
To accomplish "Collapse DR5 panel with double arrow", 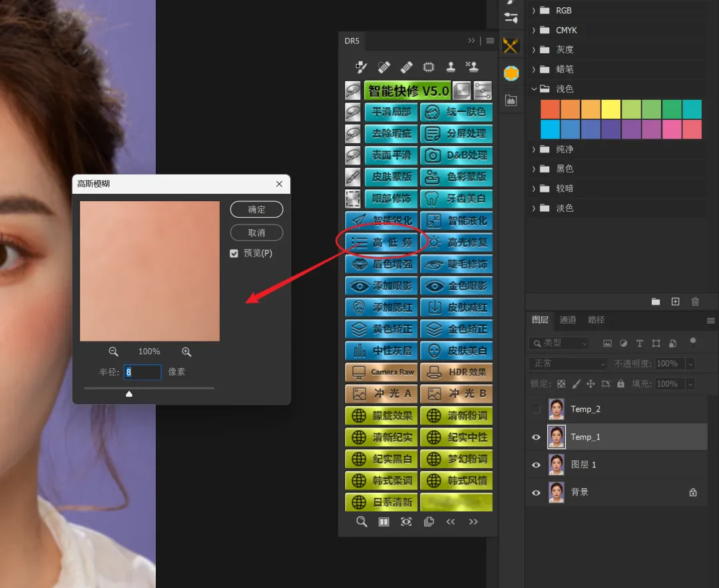I will point(471,41).
